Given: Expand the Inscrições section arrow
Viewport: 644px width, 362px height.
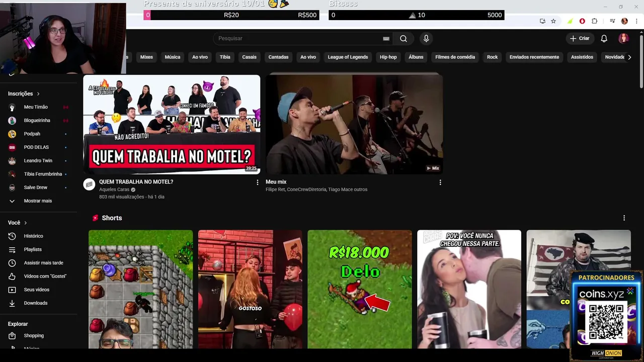Looking at the screenshot, I should [x=38, y=94].
